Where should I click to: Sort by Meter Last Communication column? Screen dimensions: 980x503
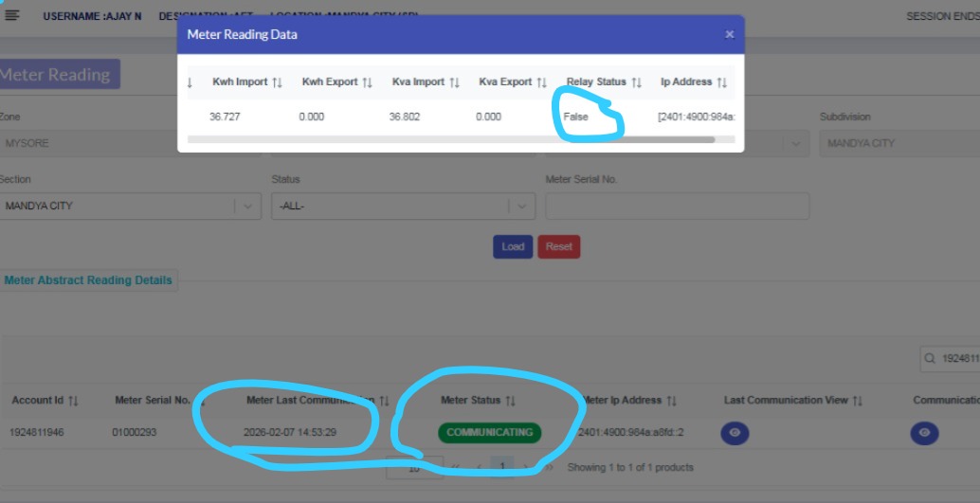click(318, 400)
